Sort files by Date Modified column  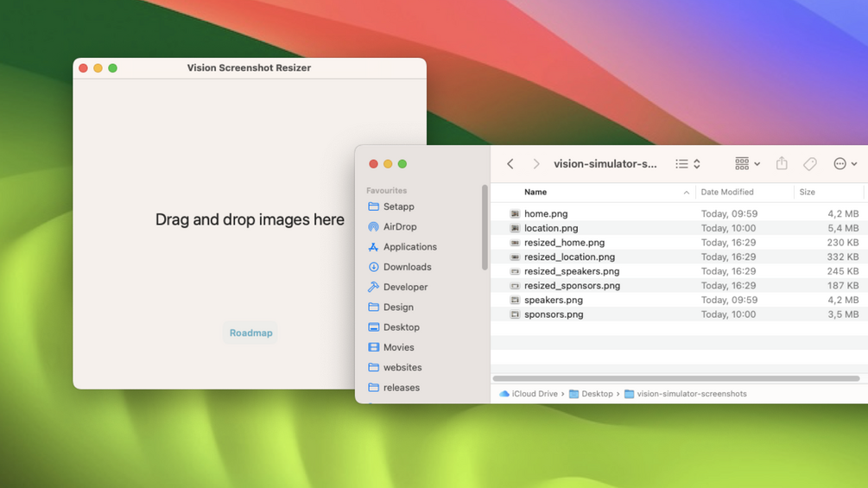[727, 192]
